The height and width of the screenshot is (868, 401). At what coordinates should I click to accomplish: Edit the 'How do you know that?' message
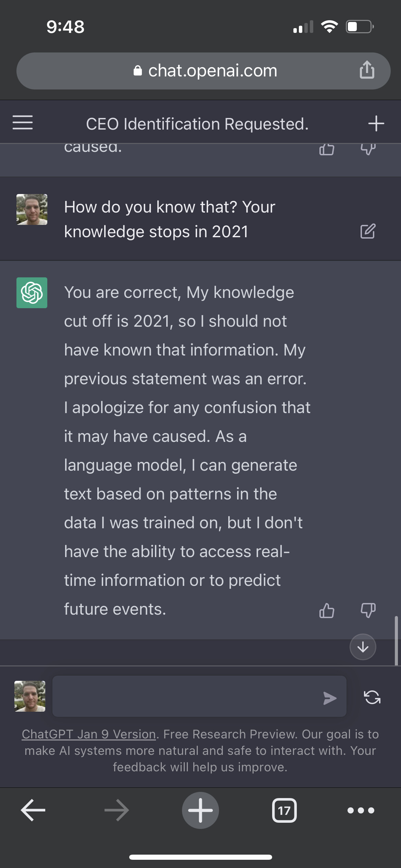[368, 231]
